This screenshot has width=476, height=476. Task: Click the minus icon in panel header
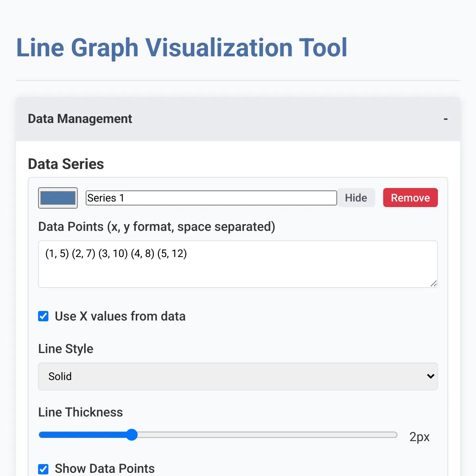tap(445, 119)
